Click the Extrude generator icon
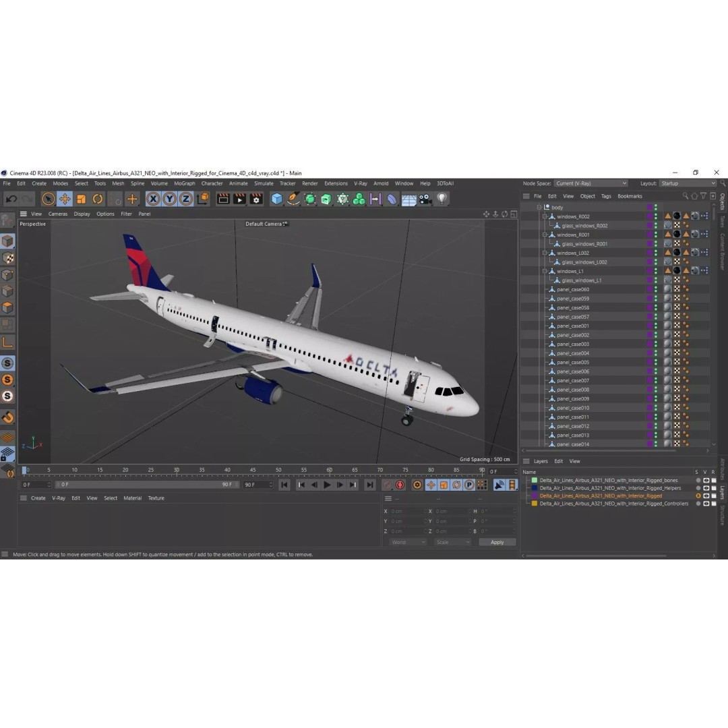Image resolution: width=728 pixels, height=728 pixels. point(326,199)
